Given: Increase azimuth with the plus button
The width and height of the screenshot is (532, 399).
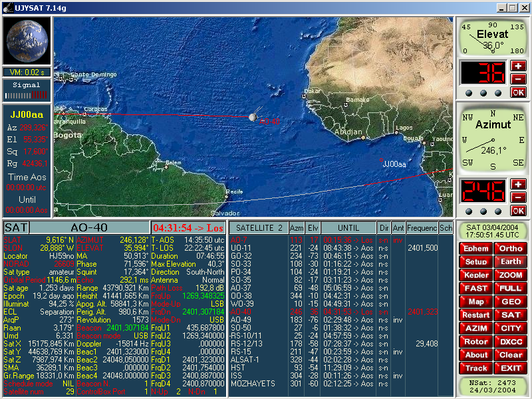Looking at the screenshot, I should click(x=518, y=184).
